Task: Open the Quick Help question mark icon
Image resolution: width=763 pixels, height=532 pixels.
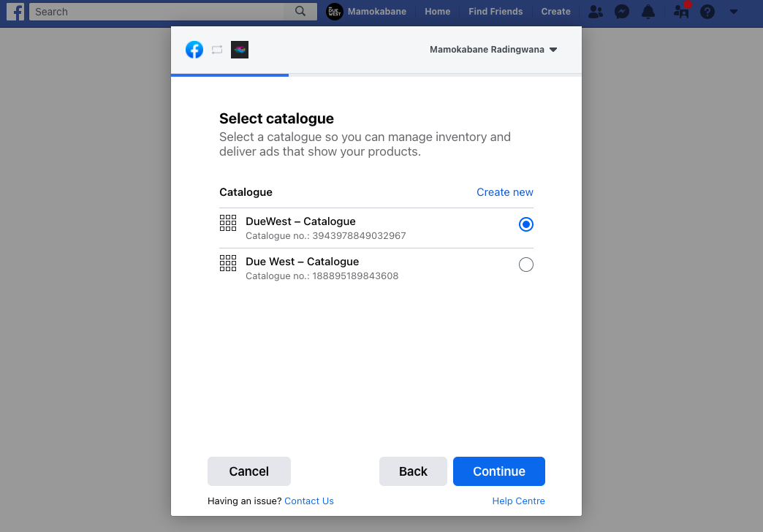Action: click(707, 12)
